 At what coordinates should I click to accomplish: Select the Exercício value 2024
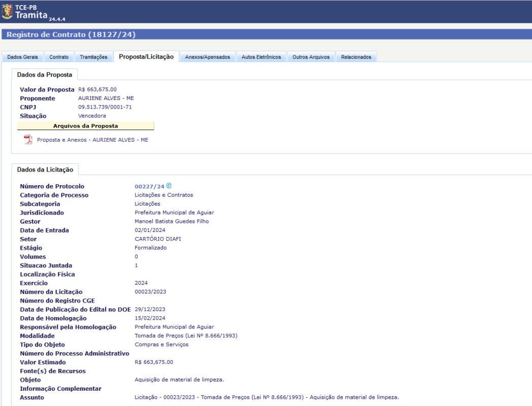click(x=141, y=283)
